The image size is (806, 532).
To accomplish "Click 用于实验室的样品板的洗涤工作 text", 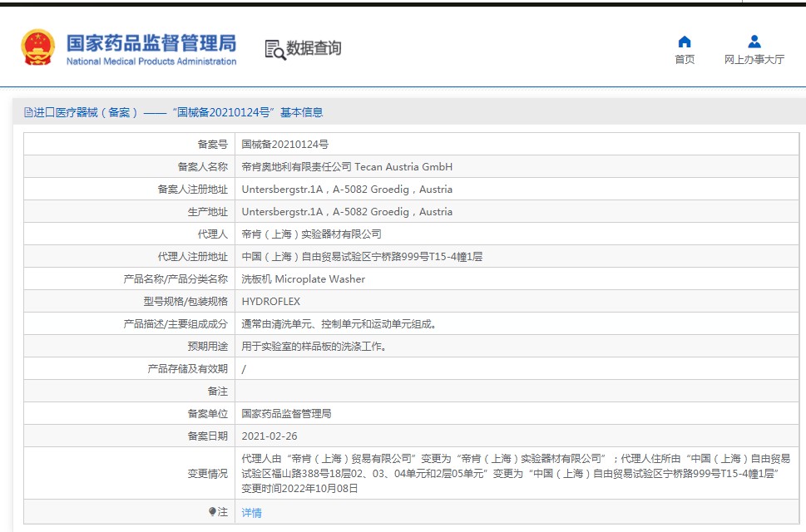I will pos(314,347).
